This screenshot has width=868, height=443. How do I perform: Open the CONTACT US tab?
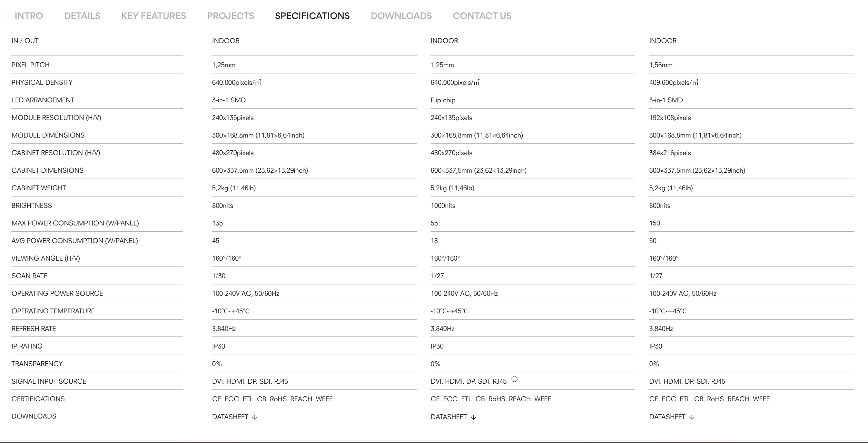(x=482, y=16)
